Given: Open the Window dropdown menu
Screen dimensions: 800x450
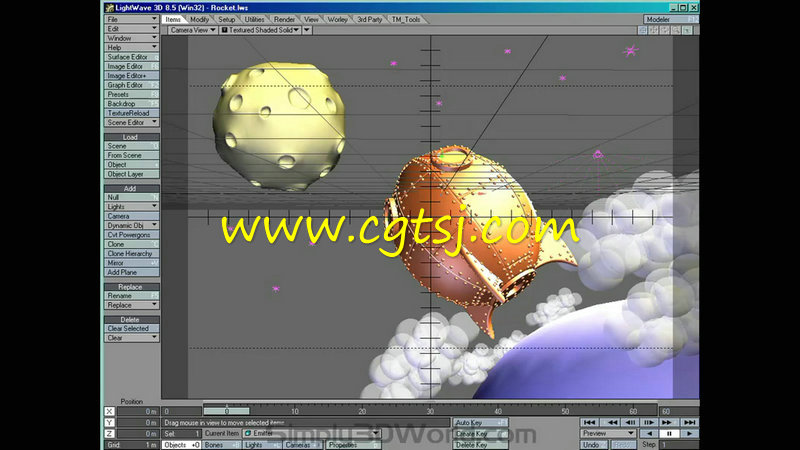Looking at the screenshot, I should [132, 38].
